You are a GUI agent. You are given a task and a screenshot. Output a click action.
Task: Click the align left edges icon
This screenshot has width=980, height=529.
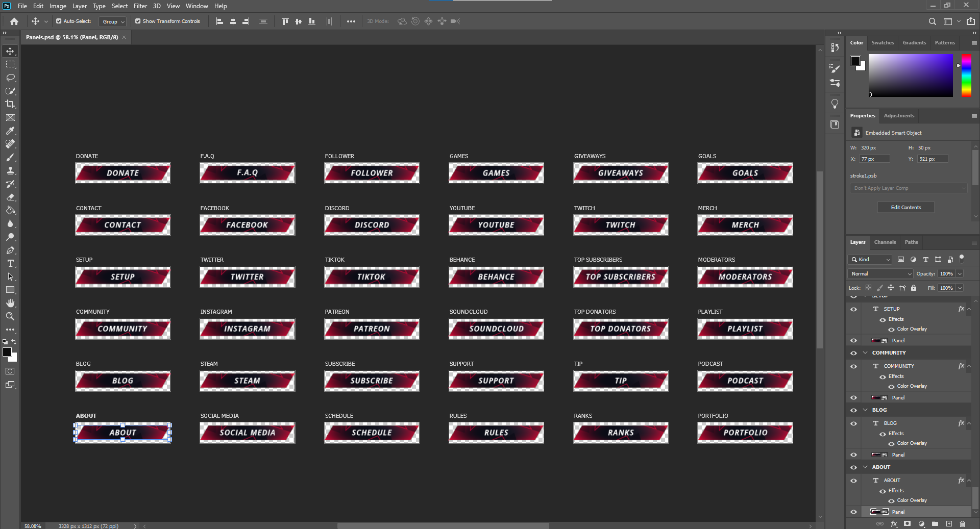[x=219, y=21]
